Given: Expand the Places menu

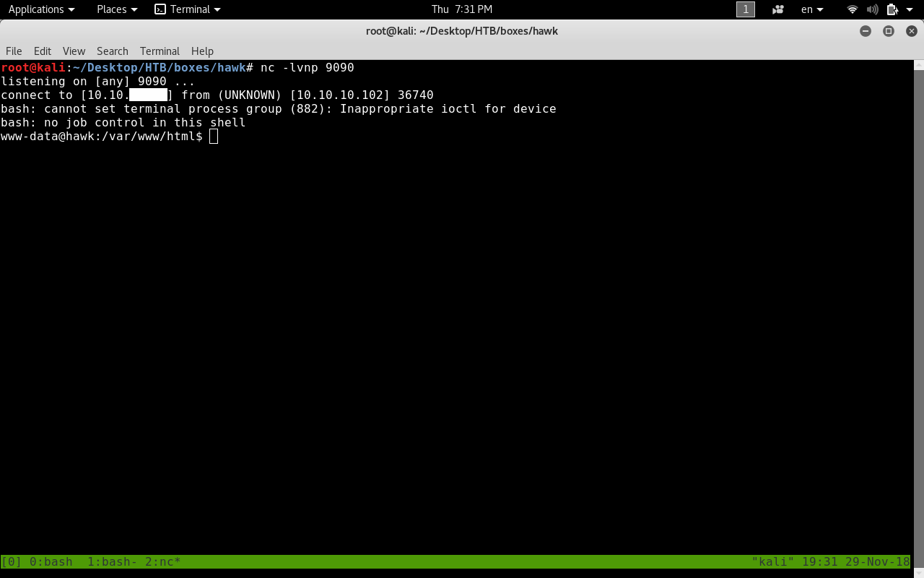Looking at the screenshot, I should (x=117, y=9).
